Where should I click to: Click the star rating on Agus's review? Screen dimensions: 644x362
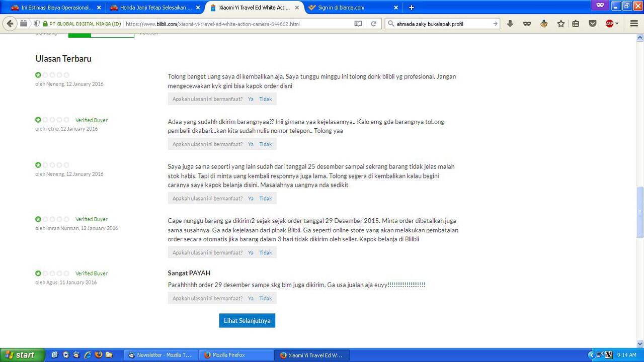52,274
